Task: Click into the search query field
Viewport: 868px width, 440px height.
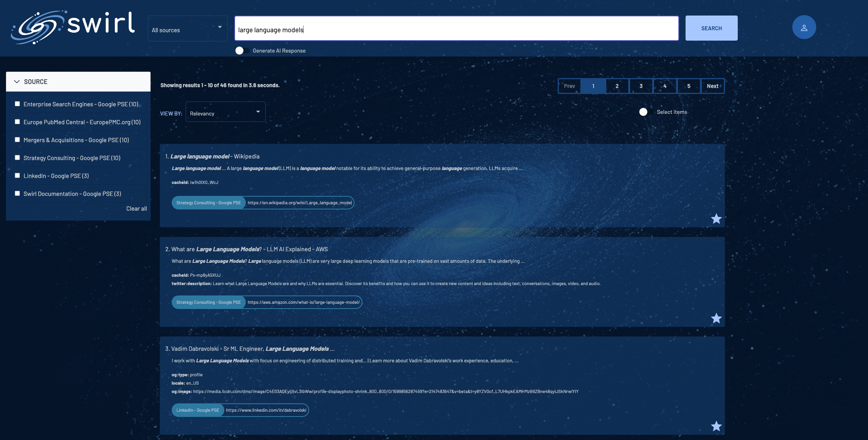Action: [456, 29]
